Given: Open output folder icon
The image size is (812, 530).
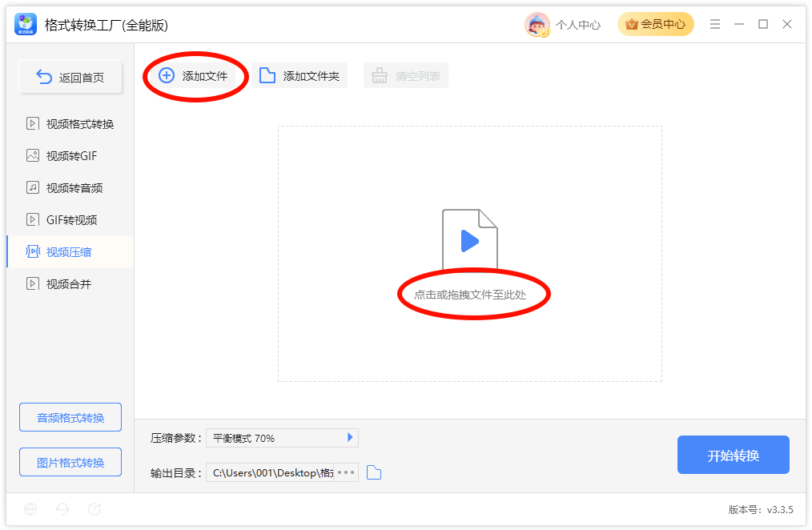Looking at the screenshot, I should pyautogui.click(x=374, y=472).
